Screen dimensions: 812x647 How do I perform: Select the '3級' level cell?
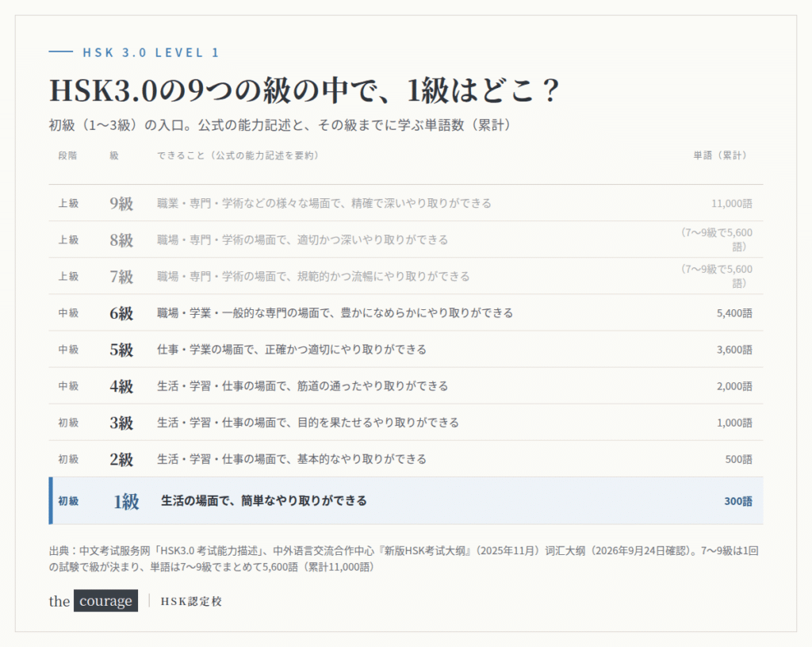(x=121, y=423)
